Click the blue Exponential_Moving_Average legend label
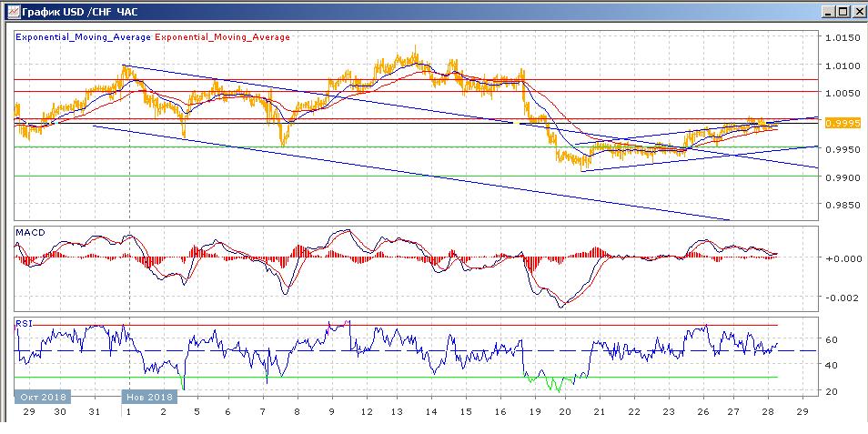Screen dimensions: 868x434 point(84,37)
